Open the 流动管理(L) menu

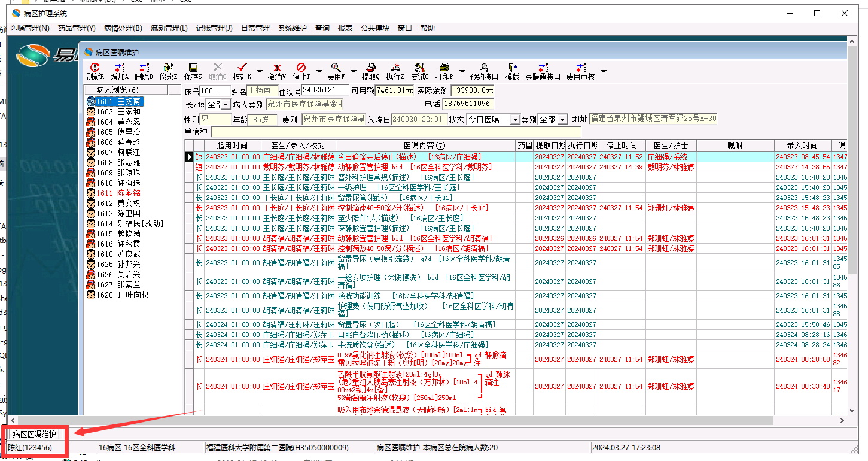(x=169, y=28)
